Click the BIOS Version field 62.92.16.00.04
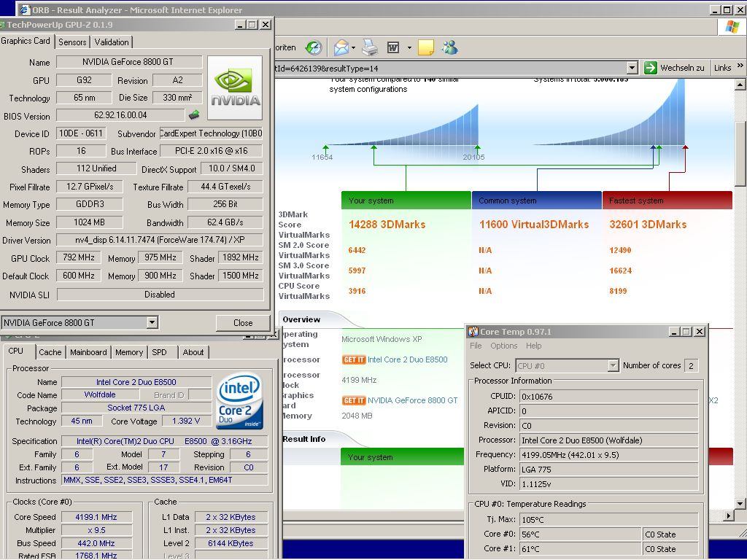The image size is (747, 560). tap(120, 114)
